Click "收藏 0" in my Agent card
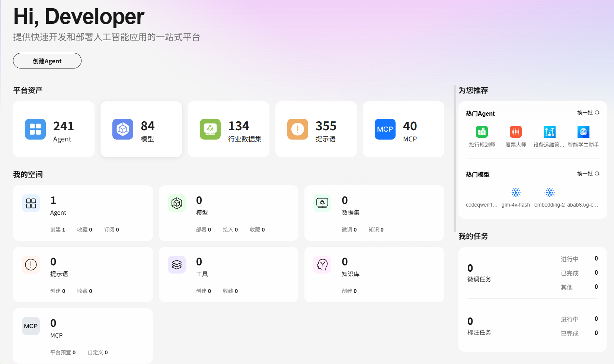 84,230
